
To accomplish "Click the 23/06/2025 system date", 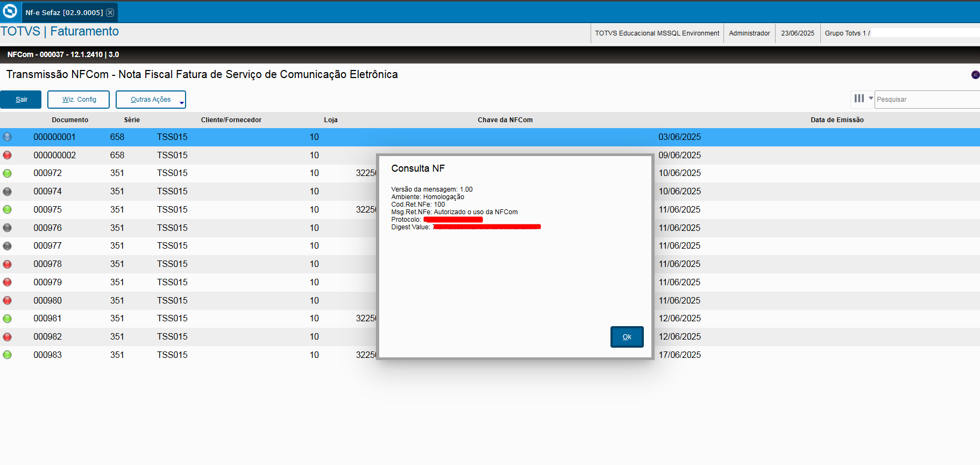I will point(798,33).
